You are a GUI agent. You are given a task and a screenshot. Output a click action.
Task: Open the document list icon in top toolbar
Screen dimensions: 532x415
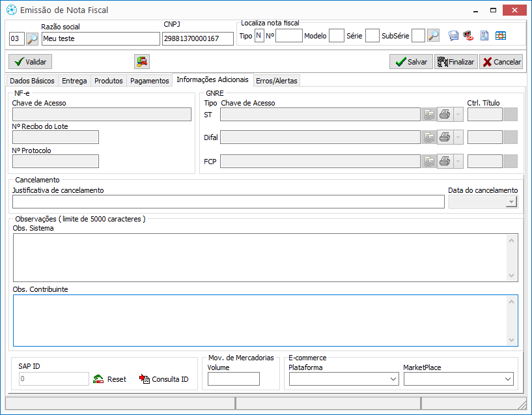[453, 36]
